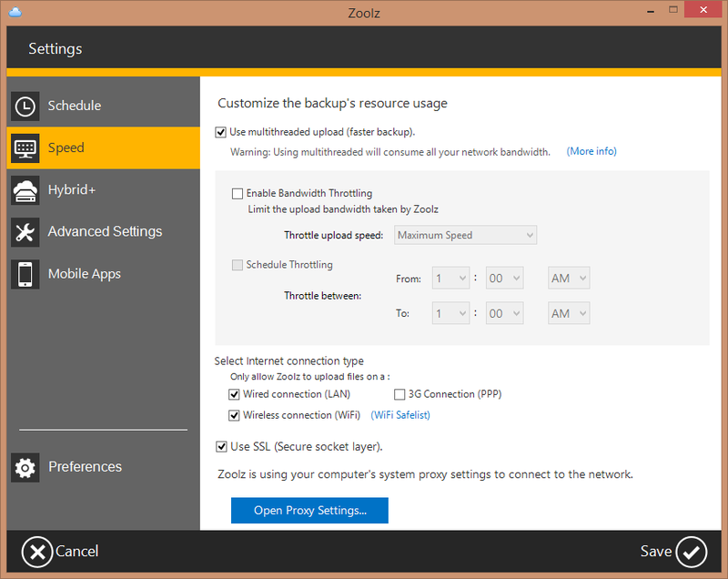Click the Save text label
This screenshot has height=579, width=728.
(x=656, y=552)
